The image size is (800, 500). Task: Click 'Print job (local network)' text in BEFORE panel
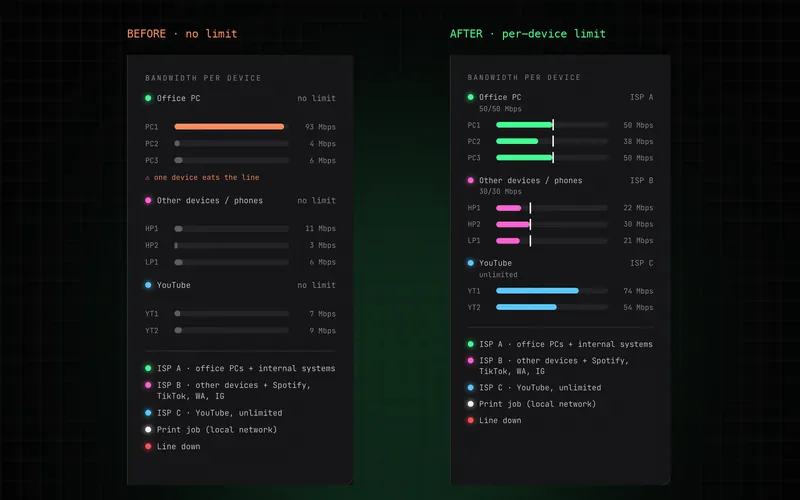217,430
